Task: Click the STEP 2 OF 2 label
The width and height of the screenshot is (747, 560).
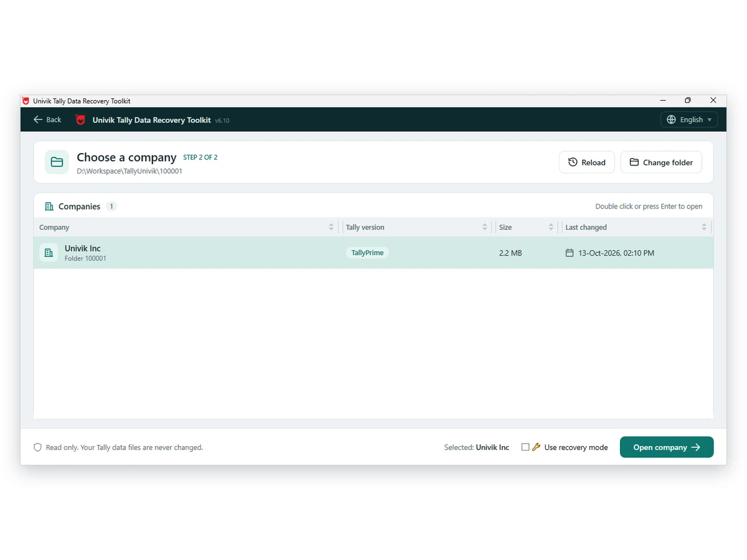Action: pos(200,157)
